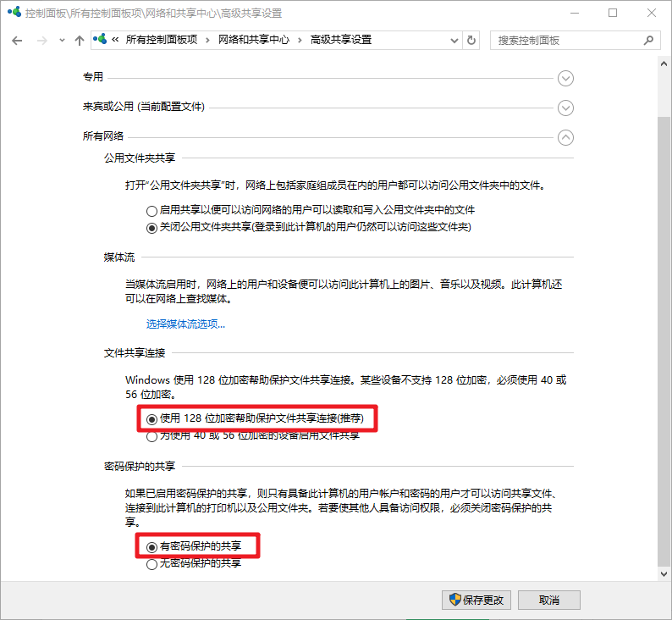
Task: Click 公用文件夹共享 heading
Action: tap(140, 158)
